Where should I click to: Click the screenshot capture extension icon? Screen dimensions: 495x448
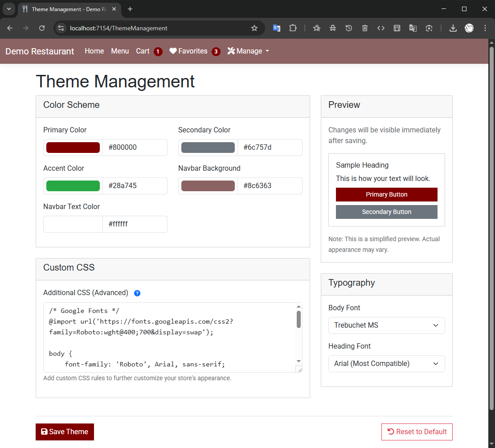[x=429, y=28]
